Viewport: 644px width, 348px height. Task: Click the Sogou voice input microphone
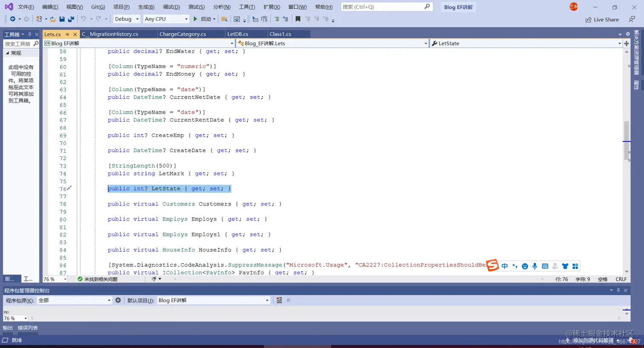point(535,266)
